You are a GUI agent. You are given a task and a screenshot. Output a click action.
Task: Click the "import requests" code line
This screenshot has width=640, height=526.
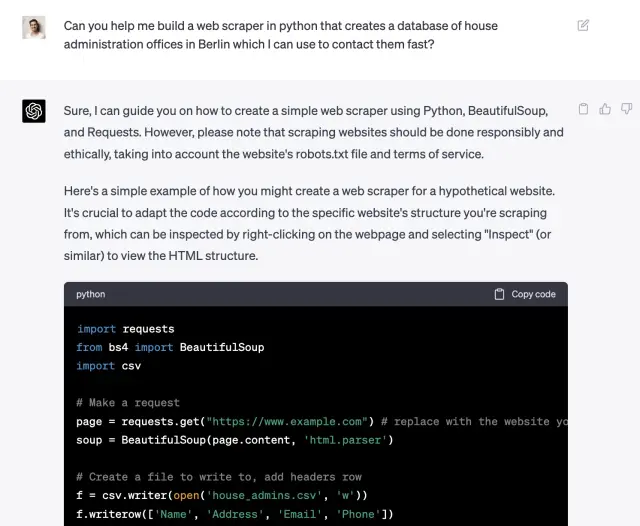(x=125, y=328)
